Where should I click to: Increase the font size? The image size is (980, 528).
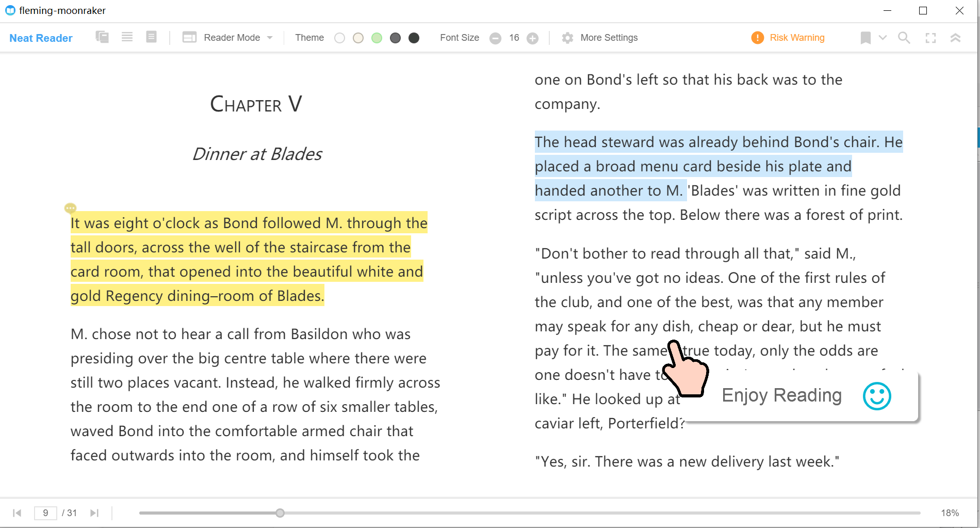coord(533,38)
